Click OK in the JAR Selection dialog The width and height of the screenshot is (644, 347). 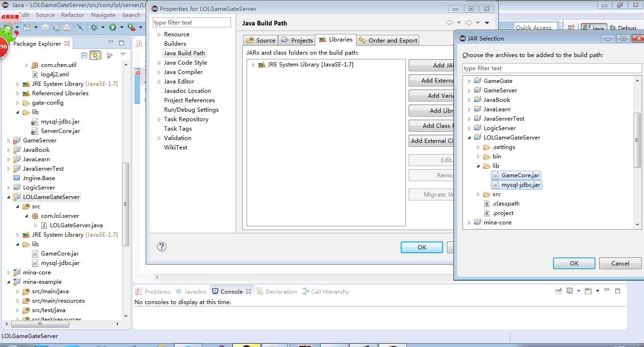(x=574, y=264)
